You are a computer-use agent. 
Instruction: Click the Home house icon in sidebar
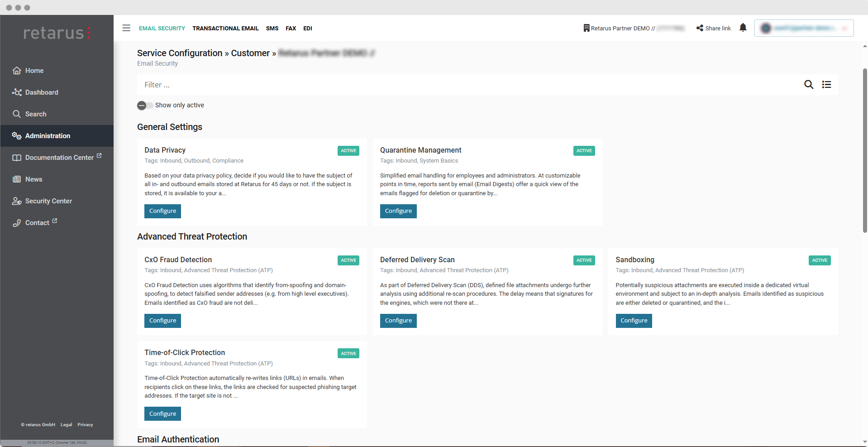click(x=17, y=71)
